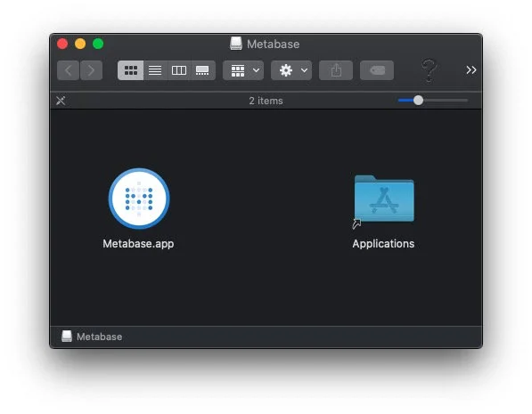Select the Metabase.app application icon
The image size is (532, 414).
click(139, 199)
